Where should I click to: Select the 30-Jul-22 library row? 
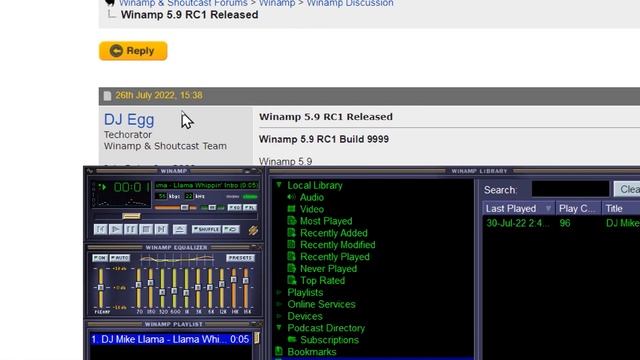coord(561,223)
